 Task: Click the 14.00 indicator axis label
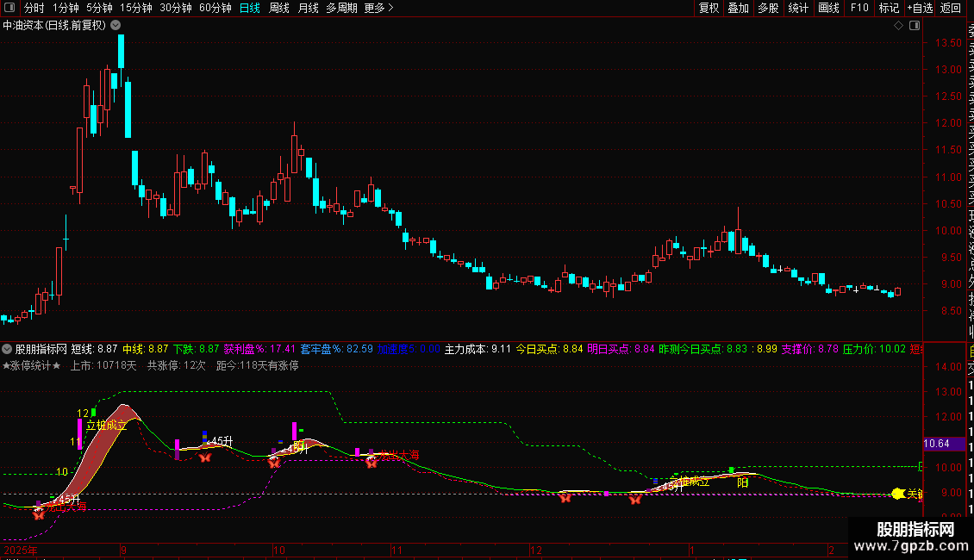click(948, 366)
